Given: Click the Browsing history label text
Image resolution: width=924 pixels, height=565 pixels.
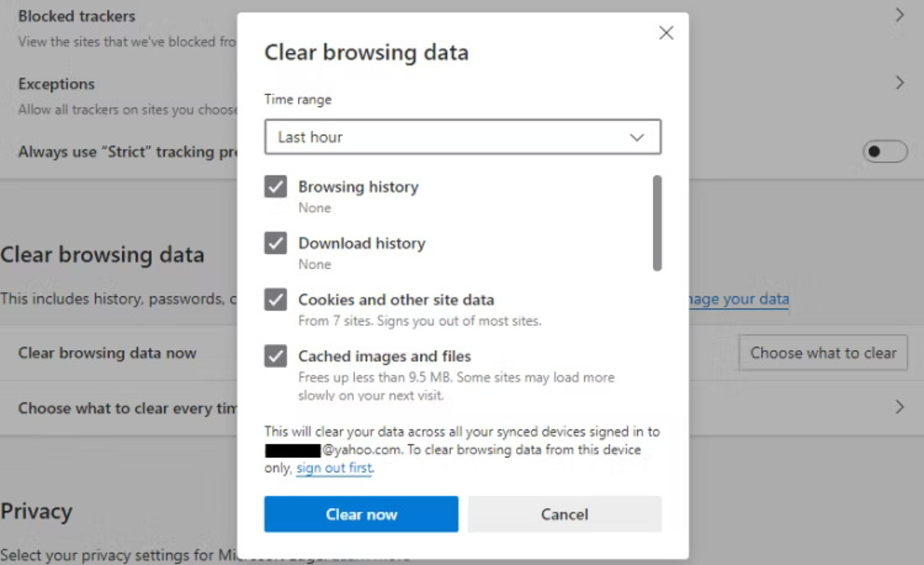Looking at the screenshot, I should coord(359,187).
